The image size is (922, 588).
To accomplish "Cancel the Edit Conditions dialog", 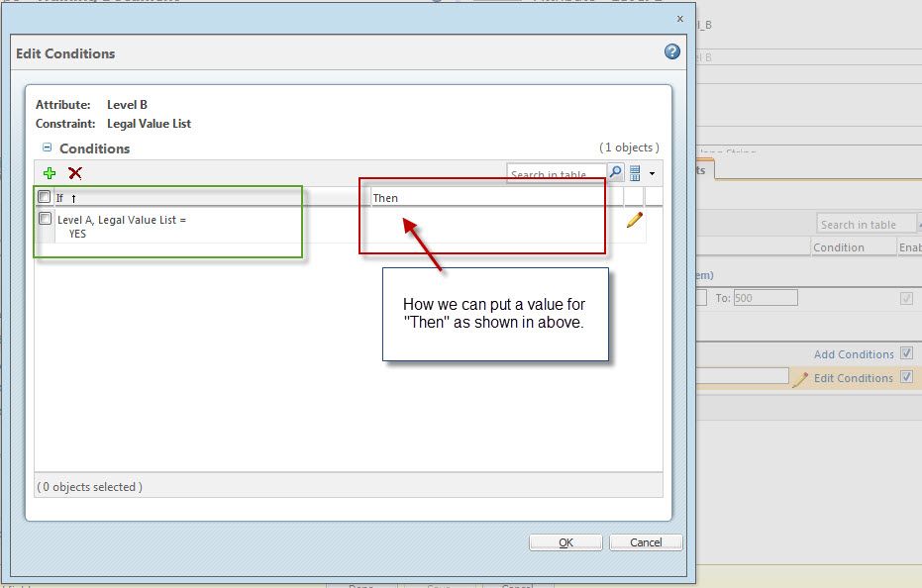I will point(646,541).
